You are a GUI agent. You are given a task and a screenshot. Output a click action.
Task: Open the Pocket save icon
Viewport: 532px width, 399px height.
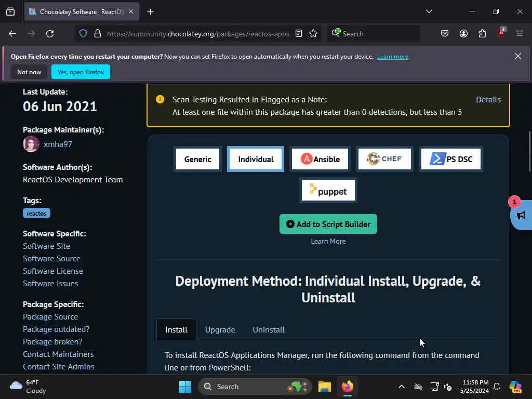tap(445, 34)
